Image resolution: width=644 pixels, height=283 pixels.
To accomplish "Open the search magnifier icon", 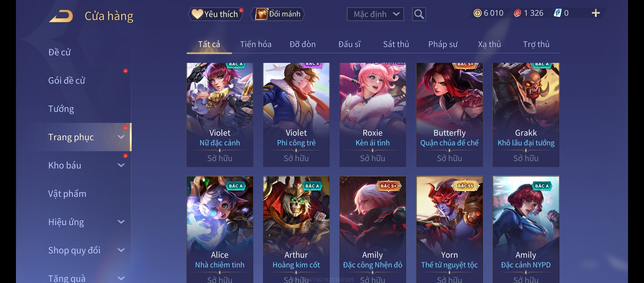I will click(419, 14).
